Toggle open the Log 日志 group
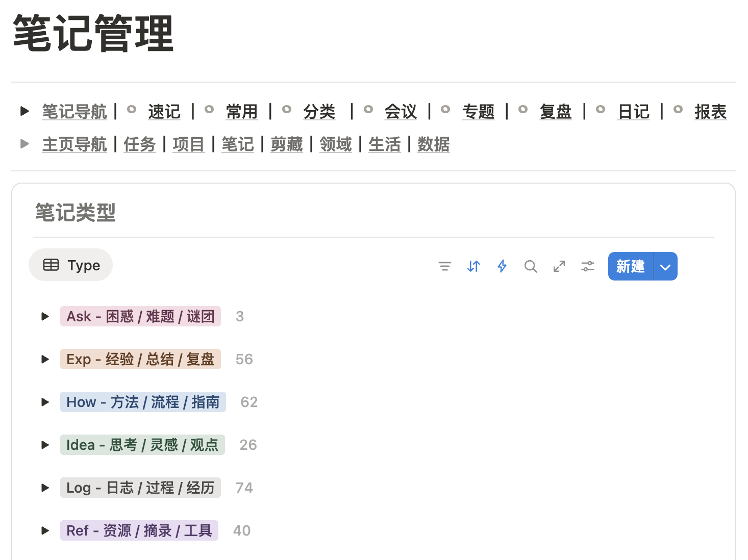Image resolution: width=748 pixels, height=560 pixels. click(x=45, y=488)
